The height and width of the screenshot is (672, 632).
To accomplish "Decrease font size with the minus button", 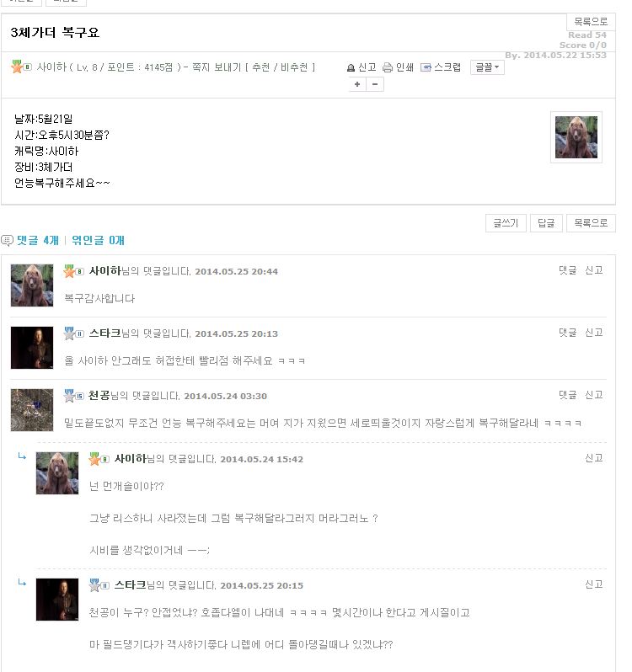I will click(375, 84).
